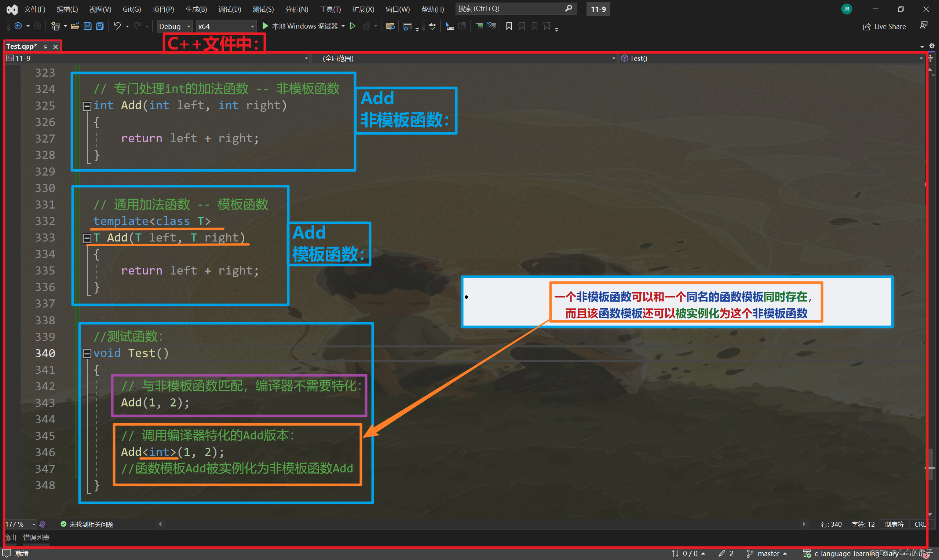Click the 就绪 ready status text

click(x=22, y=553)
